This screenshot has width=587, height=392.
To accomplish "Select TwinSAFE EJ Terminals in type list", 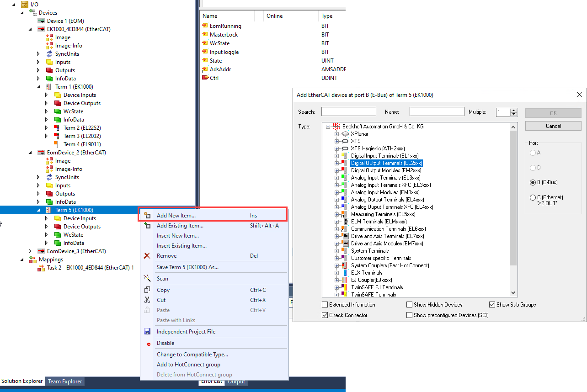I will click(x=377, y=287).
